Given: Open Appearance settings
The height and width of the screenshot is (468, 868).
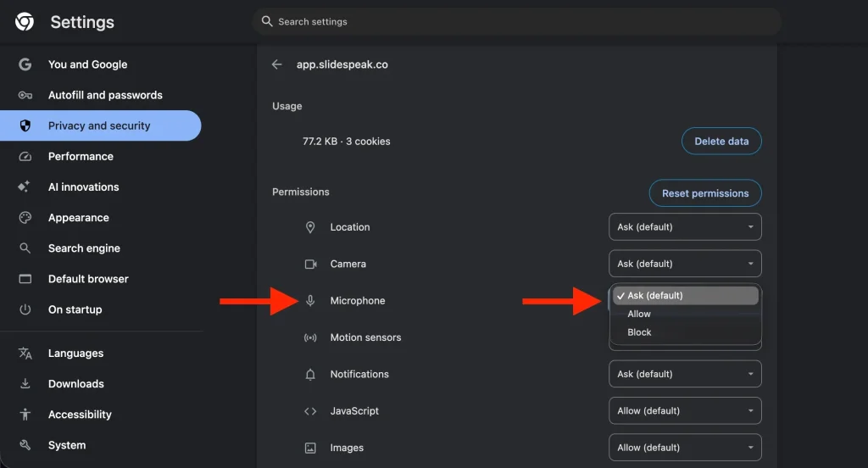Looking at the screenshot, I should (x=100, y=218).
